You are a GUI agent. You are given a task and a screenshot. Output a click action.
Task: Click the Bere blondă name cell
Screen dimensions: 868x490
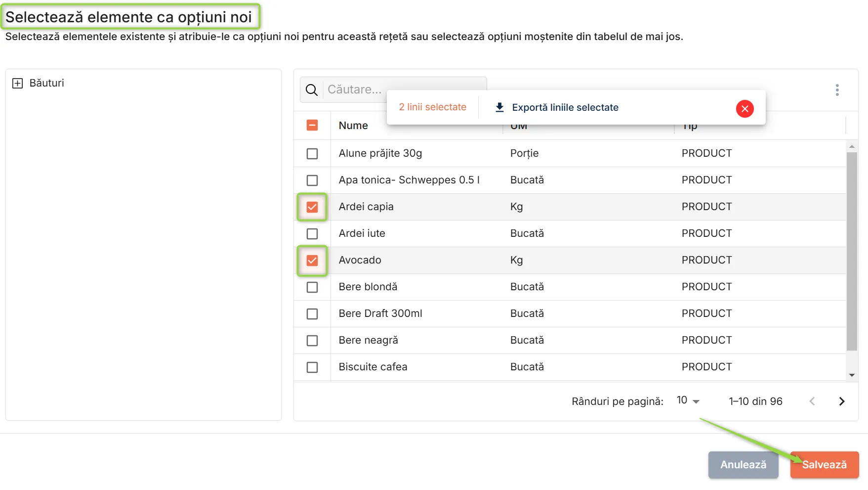(x=368, y=287)
